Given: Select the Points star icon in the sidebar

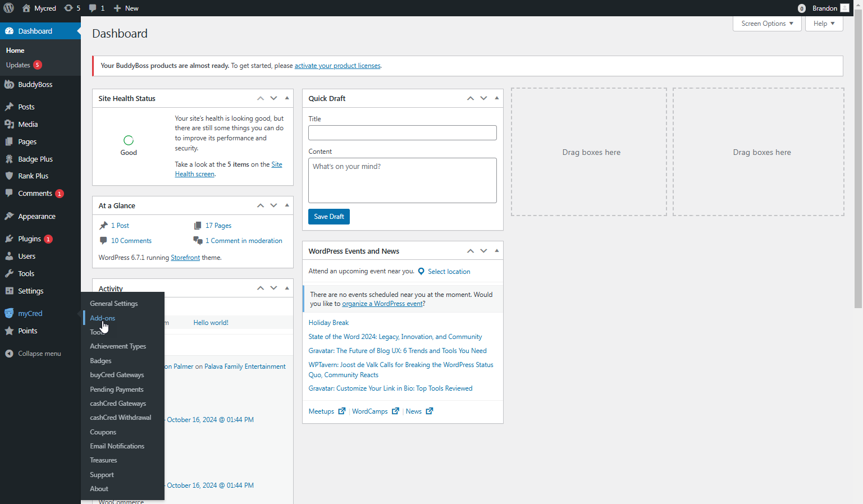Looking at the screenshot, I should (10, 331).
